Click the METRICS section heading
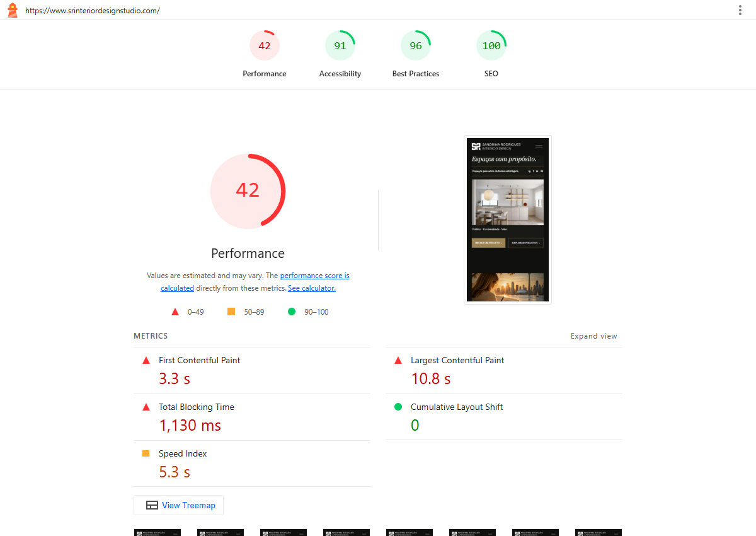This screenshot has height=536, width=756. (x=151, y=336)
